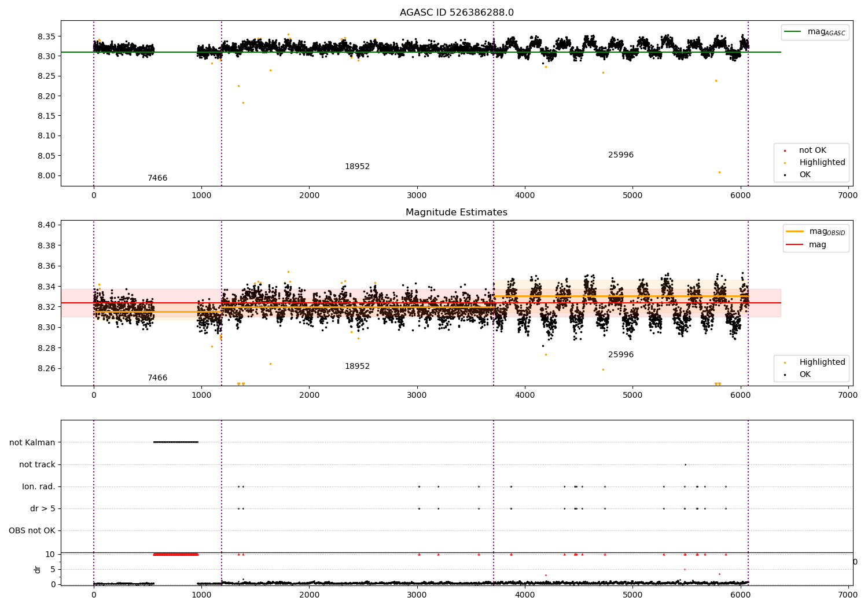Click the black 'not Kalman' data bar

176,442
